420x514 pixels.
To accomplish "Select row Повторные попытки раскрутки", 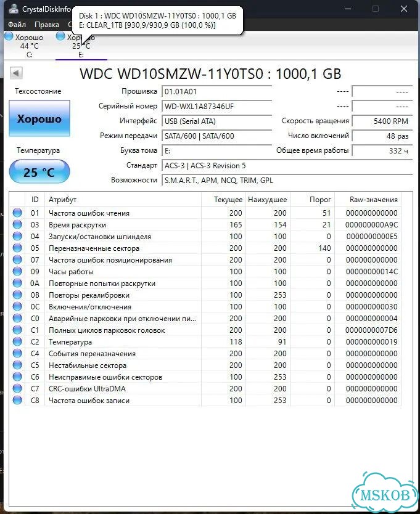I will pyautogui.click(x=205, y=284).
